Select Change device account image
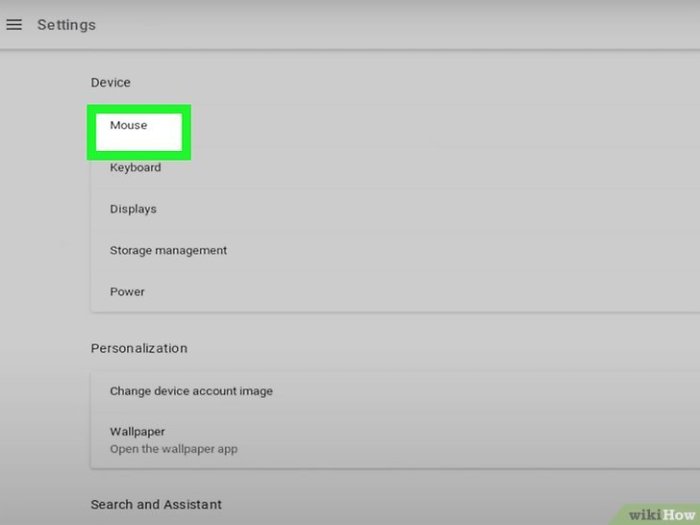 pyautogui.click(x=395, y=391)
